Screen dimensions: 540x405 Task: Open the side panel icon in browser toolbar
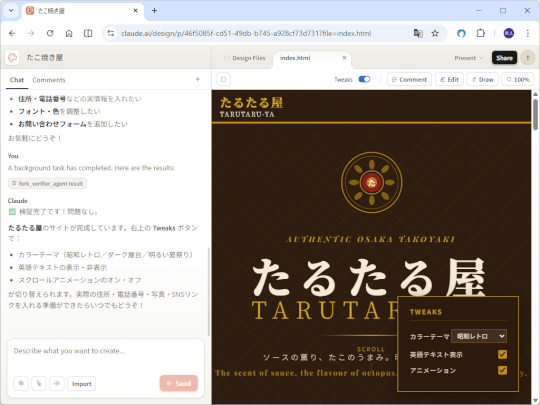coord(88,33)
